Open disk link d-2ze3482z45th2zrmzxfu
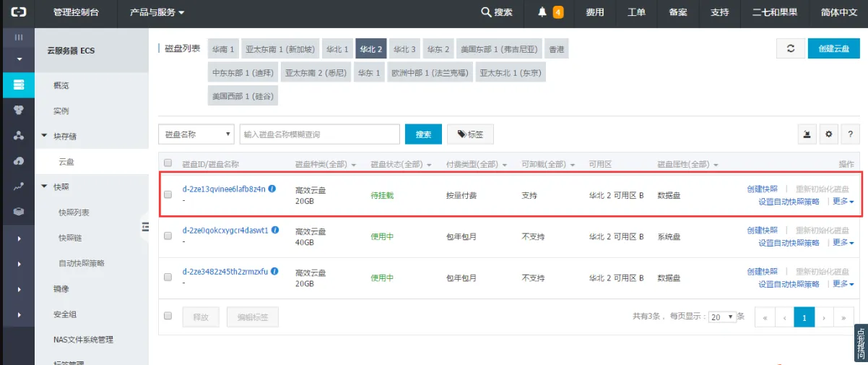 coord(225,272)
